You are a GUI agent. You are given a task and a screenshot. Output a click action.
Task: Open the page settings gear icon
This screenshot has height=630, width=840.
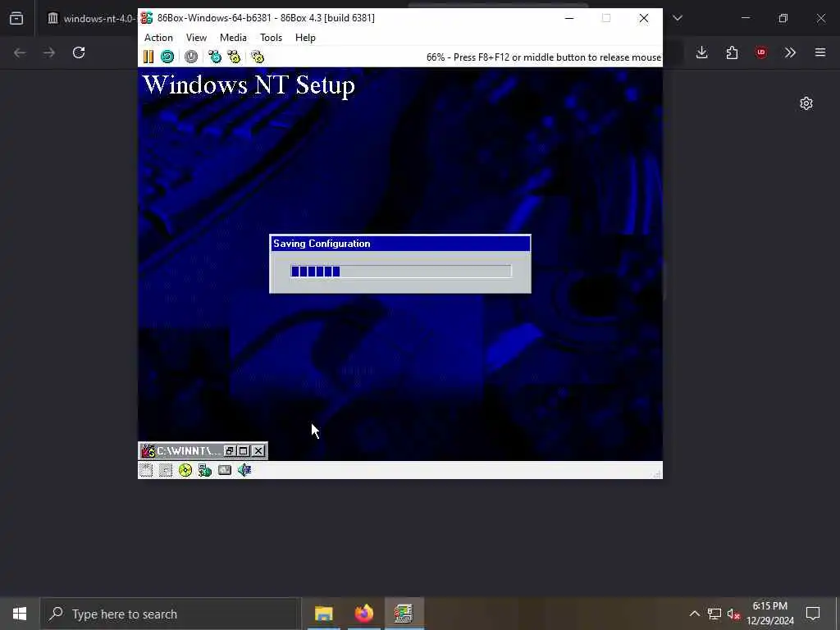pyautogui.click(x=806, y=103)
